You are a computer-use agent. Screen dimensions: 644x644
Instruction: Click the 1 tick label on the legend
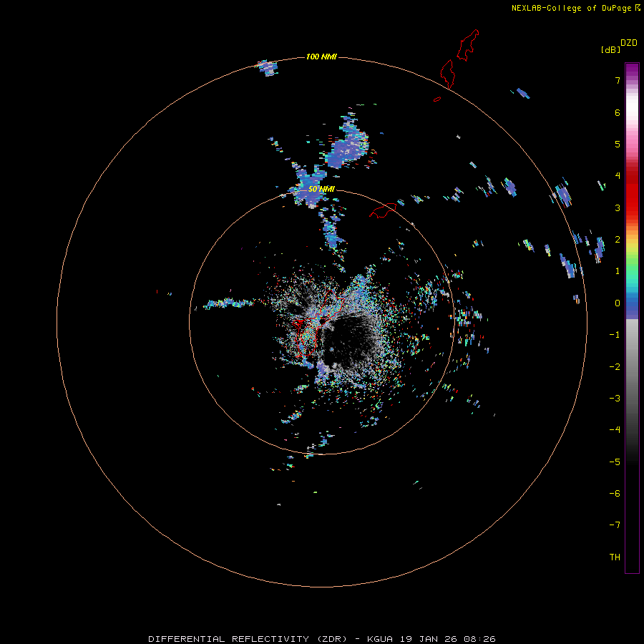(618, 271)
